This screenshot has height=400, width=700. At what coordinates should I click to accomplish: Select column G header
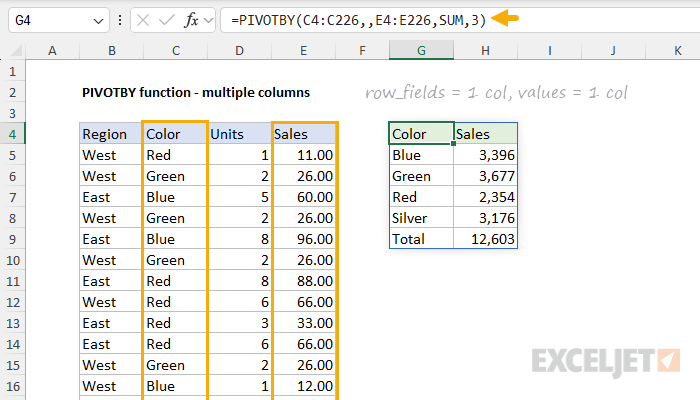pos(421,50)
